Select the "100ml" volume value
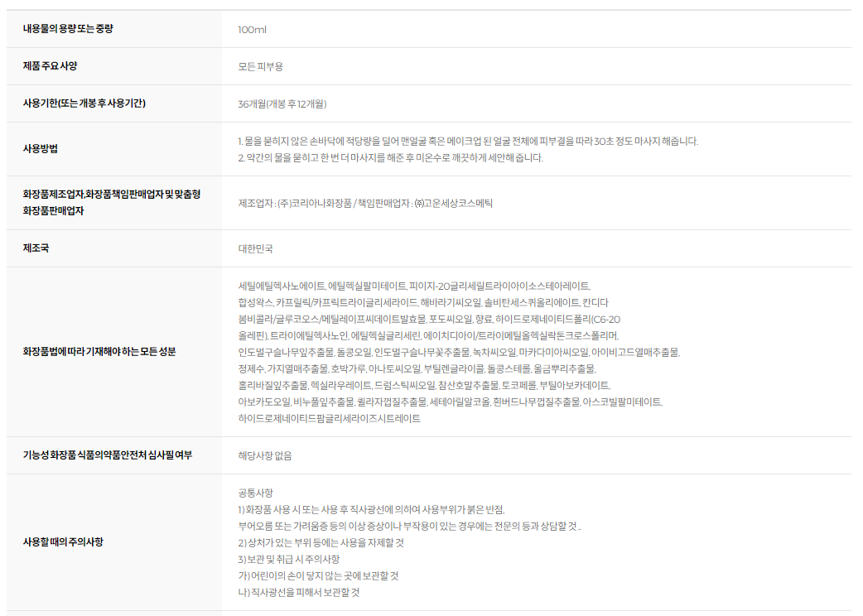 252,30
